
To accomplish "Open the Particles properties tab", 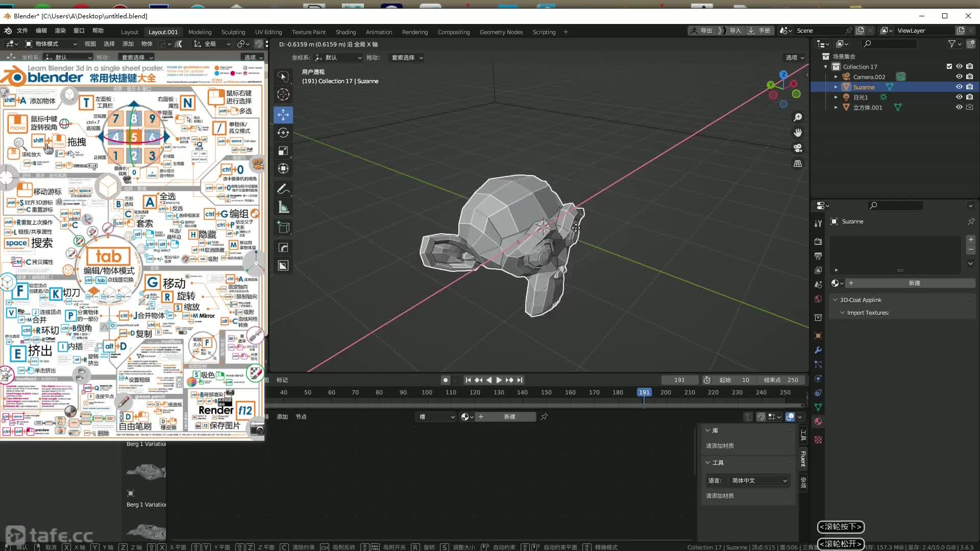I will [x=818, y=364].
